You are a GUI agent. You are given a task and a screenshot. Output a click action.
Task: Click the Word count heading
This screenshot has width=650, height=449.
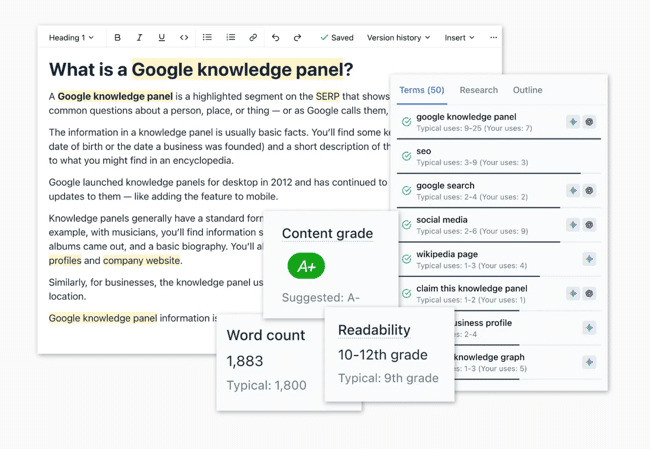tap(266, 335)
